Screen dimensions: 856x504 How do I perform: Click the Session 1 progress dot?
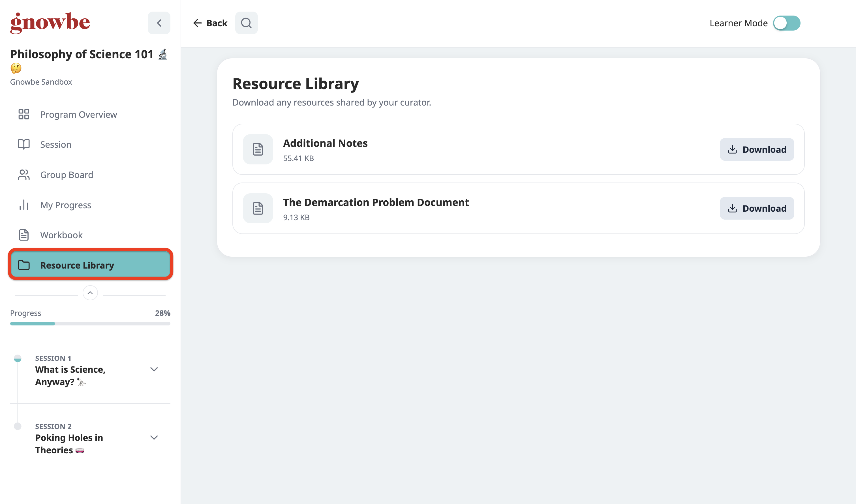(18, 358)
